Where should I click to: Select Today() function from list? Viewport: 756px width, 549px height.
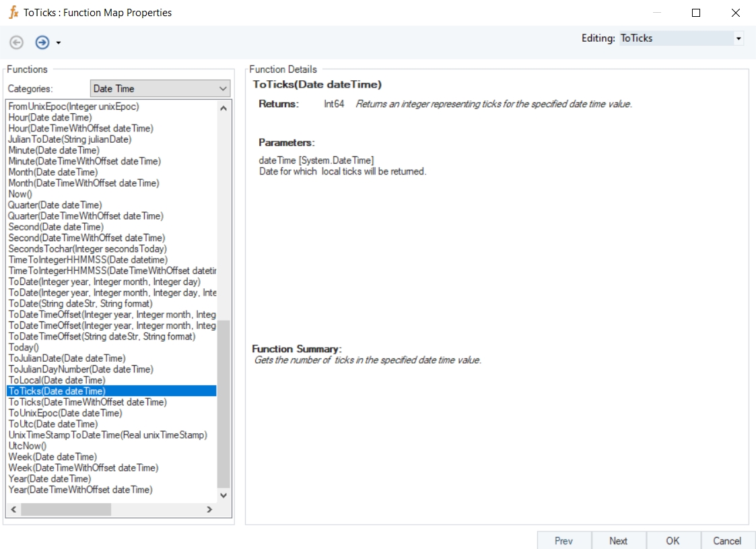point(24,348)
